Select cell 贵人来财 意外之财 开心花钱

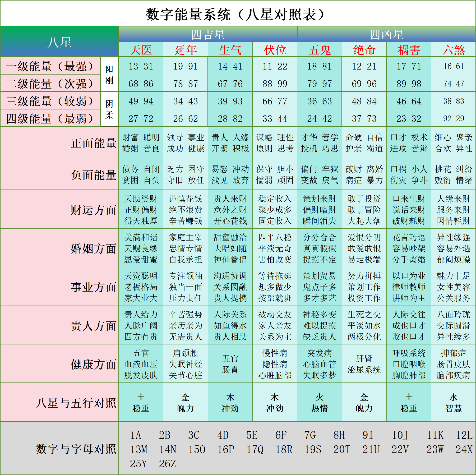click(230, 209)
